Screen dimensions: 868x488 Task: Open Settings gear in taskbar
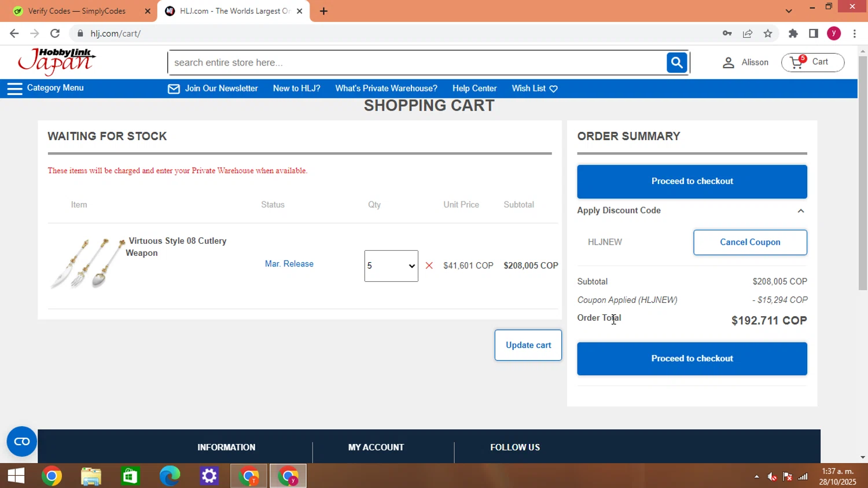(x=209, y=476)
